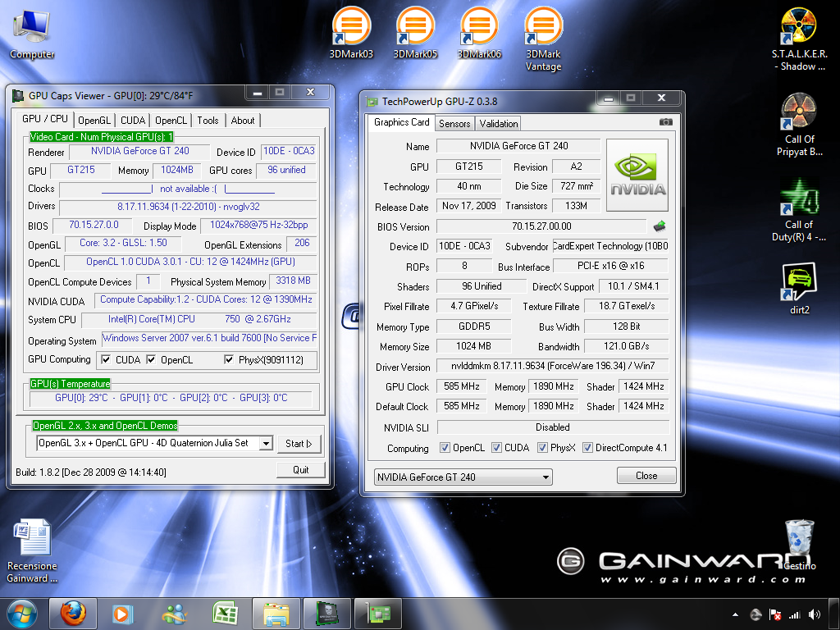Open the Tools tab

(x=208, y=121)
